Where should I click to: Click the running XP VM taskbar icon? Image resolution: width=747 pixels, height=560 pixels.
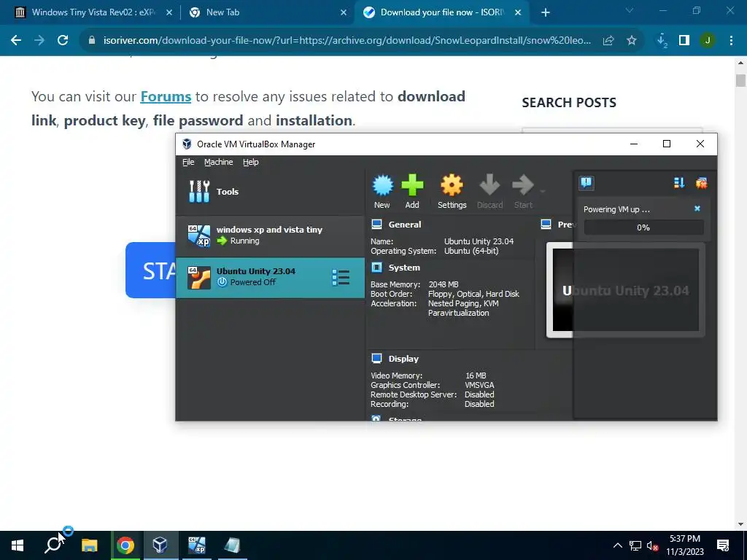(196, 545)
